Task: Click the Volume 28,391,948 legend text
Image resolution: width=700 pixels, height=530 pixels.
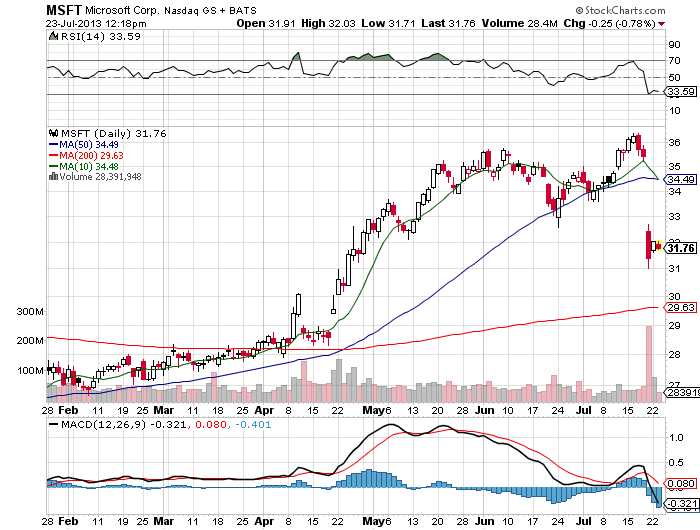Action: [100, 177]
